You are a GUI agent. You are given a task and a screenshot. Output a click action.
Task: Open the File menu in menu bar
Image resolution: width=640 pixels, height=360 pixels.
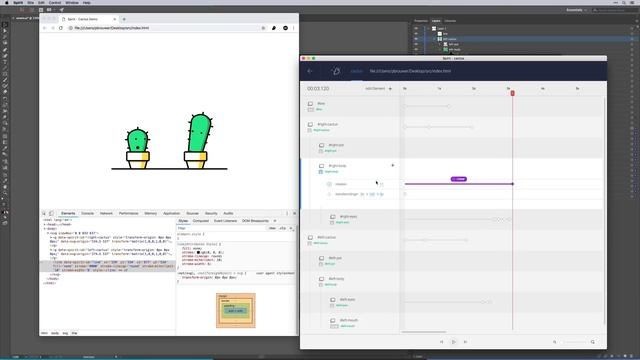[31, 2]
